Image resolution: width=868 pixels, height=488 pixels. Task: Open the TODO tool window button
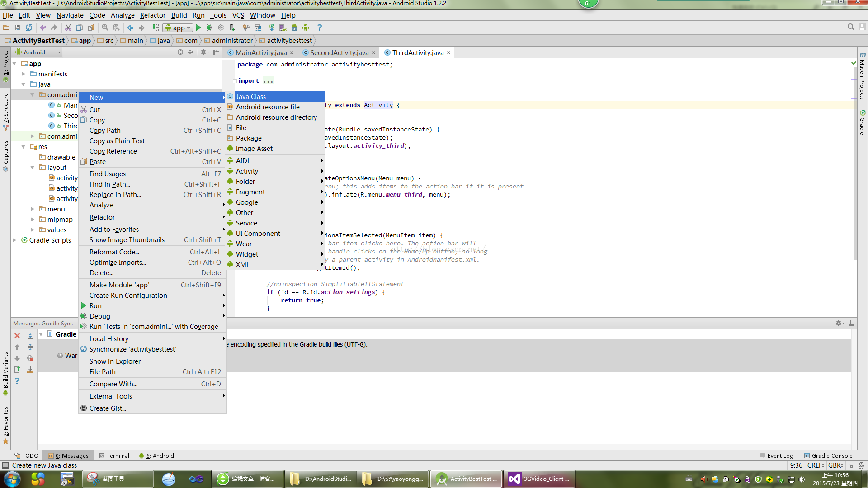pos(27,455)
